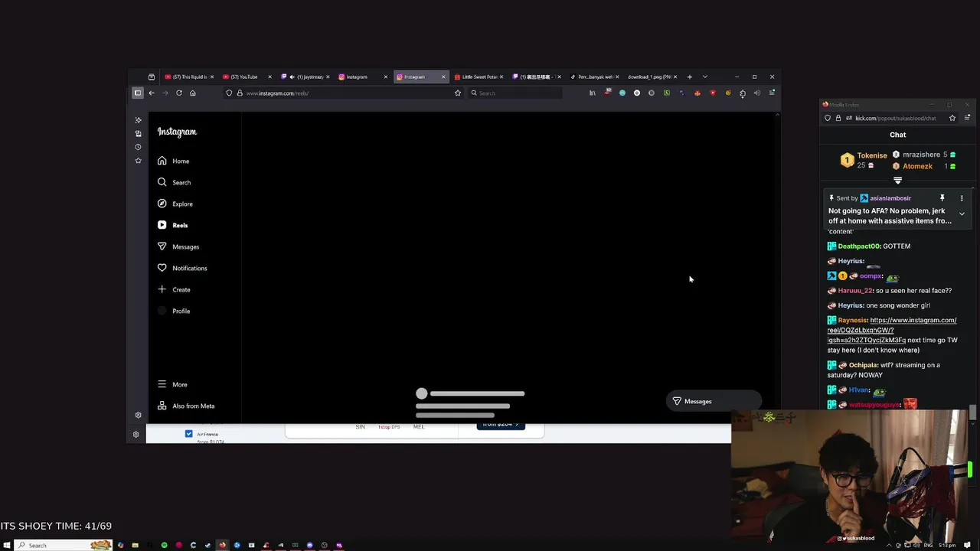Click username Ochipala in chat
Image resolution: width=980 pixels, height=551 pixels.
coord(862,365)
